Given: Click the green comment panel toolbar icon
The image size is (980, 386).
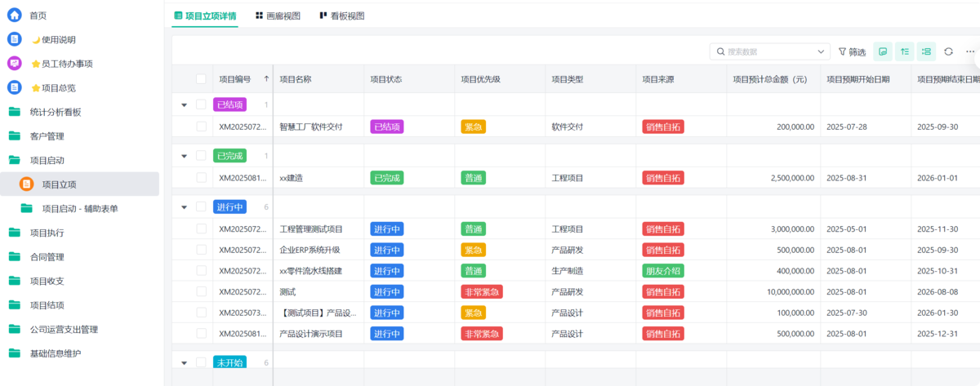Looking at the screenshot, I should [882, 51].
